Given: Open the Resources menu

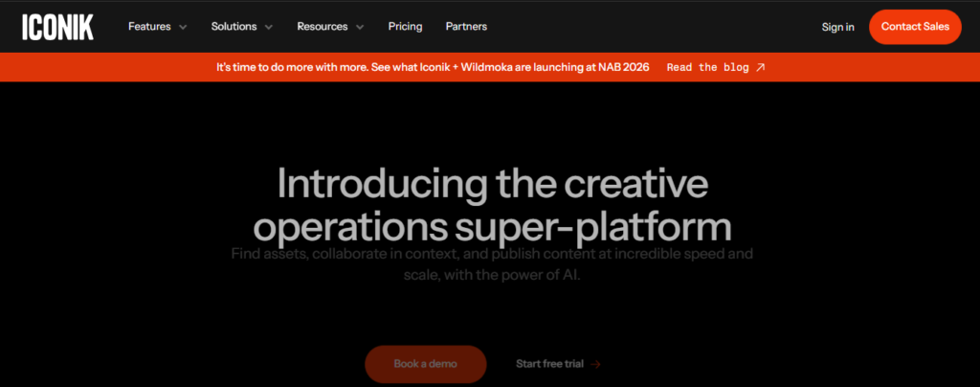Looking at the screenshot, I should tap(323, 27).
